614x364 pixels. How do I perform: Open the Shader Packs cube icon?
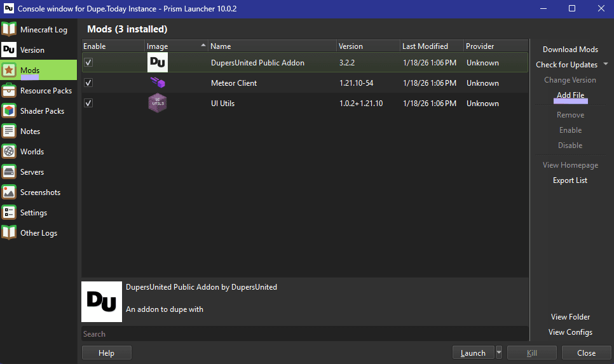(9, 111)
